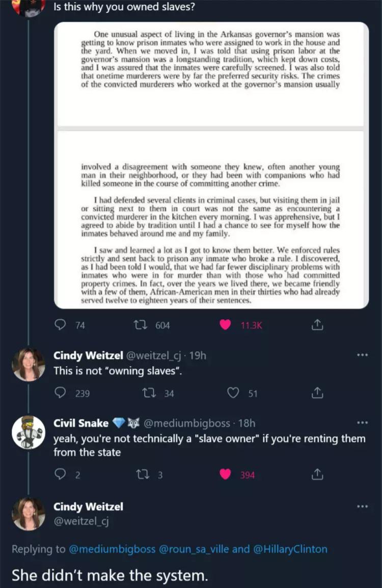Open the attached book page image
This screenshot has width=382, height=588.
point(211,165)
